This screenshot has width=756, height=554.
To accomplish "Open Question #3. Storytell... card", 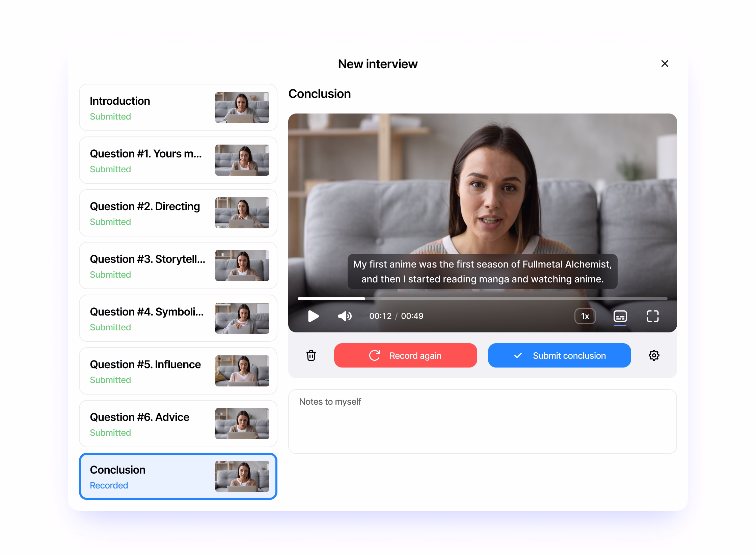I will click(178, 266).
